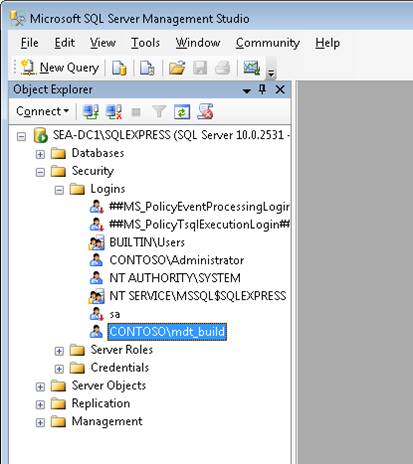Select the Credentials folder label
The image size is (413, 464).
point(120,368)
